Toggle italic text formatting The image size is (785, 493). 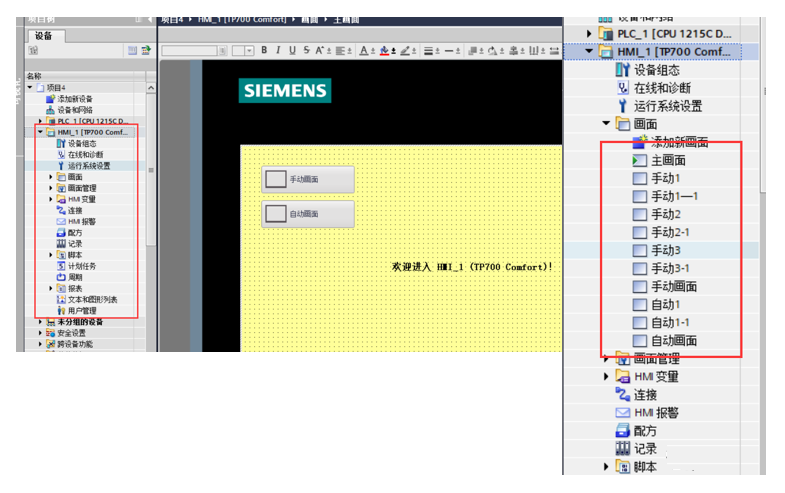click(278, 50)
